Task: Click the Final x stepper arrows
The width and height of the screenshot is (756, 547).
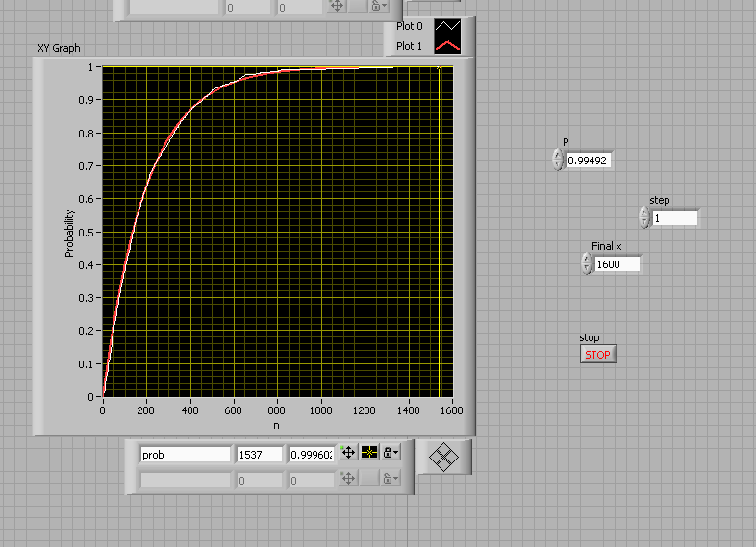Action: click(x=586, y=263)
